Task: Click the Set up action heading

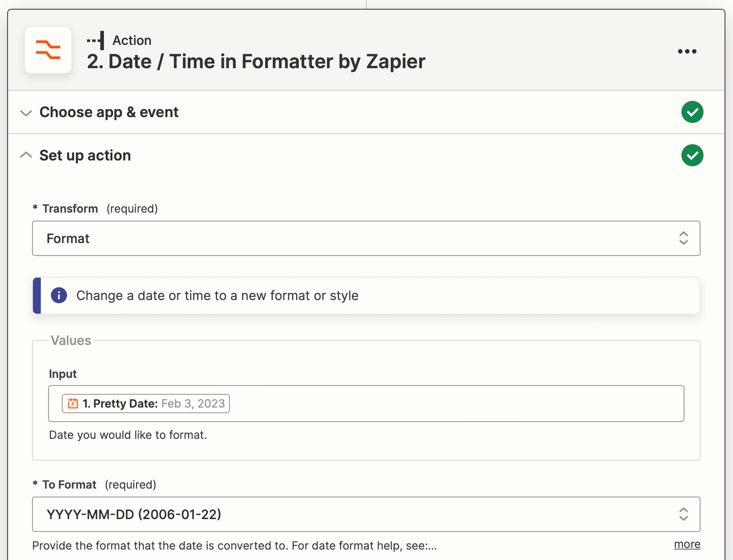Action: [x=85, y=156]
